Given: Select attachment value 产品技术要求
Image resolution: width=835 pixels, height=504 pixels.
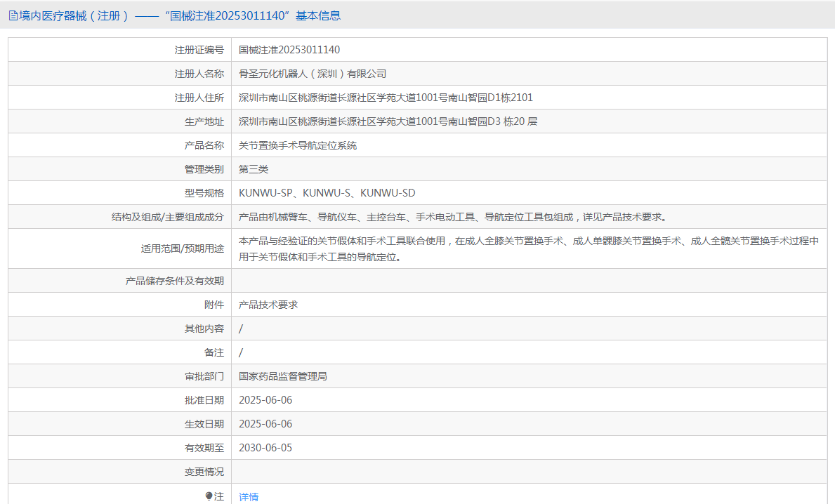Looking at the screenshot, I should (x=268, y=305).
